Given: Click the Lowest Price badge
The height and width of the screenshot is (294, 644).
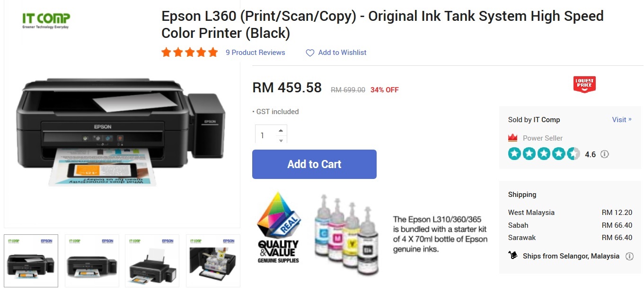Looking at the screenshot, I should pyautogui.click(x=584, y=84).
